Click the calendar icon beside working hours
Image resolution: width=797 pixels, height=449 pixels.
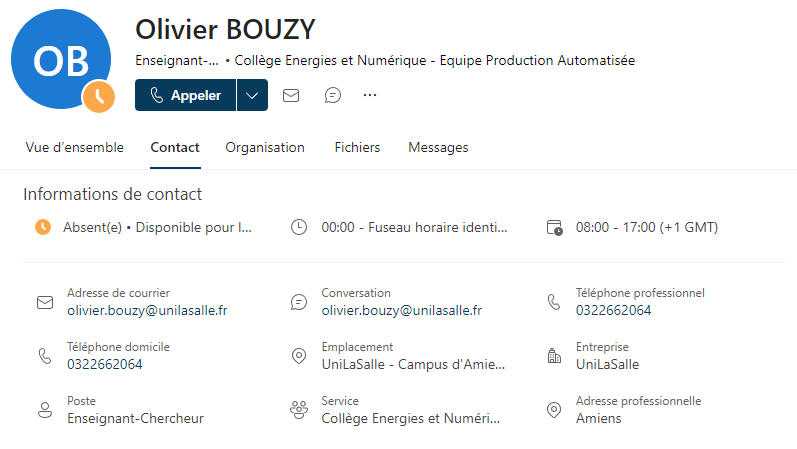pos(554,227)
